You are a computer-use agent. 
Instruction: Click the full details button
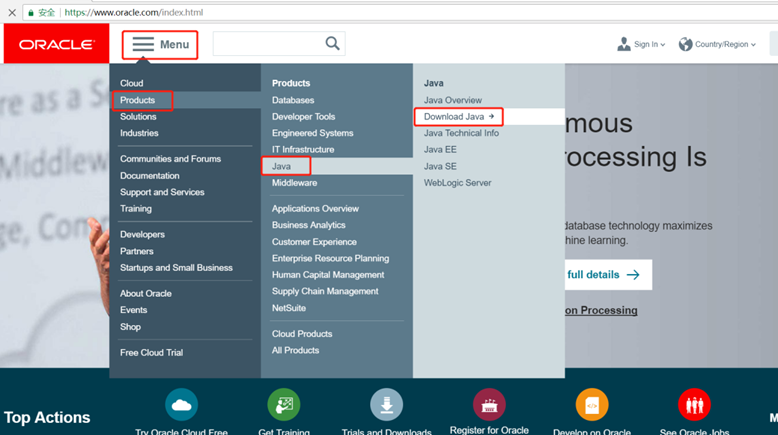click(x=608, y=275)
